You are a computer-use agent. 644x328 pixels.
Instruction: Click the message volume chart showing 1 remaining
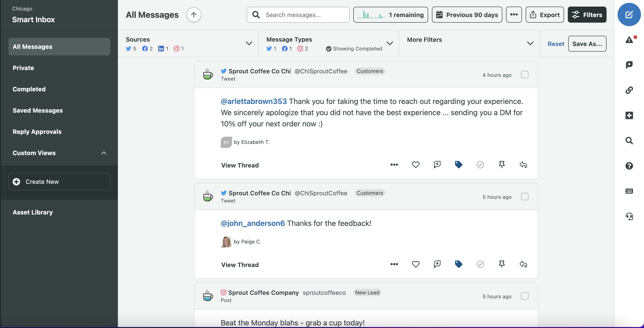[391, 14]
